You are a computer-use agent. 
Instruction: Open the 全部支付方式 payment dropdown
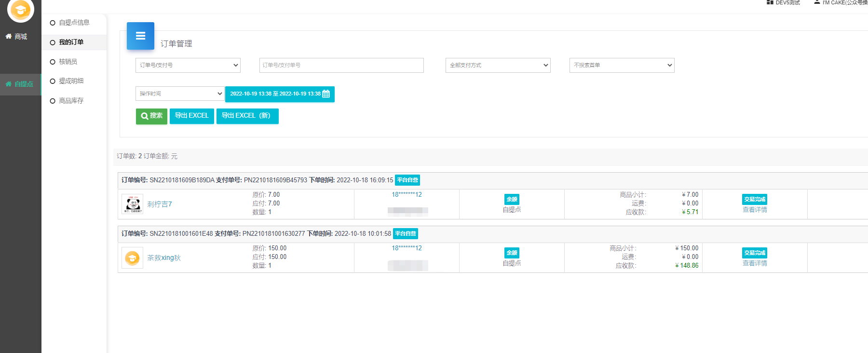(498, 66)
